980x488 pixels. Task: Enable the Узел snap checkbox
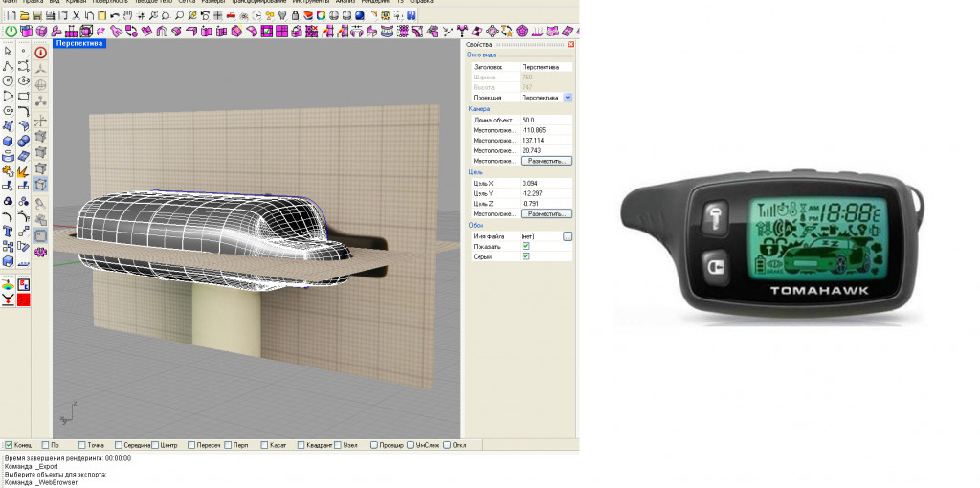pos(338,445)
